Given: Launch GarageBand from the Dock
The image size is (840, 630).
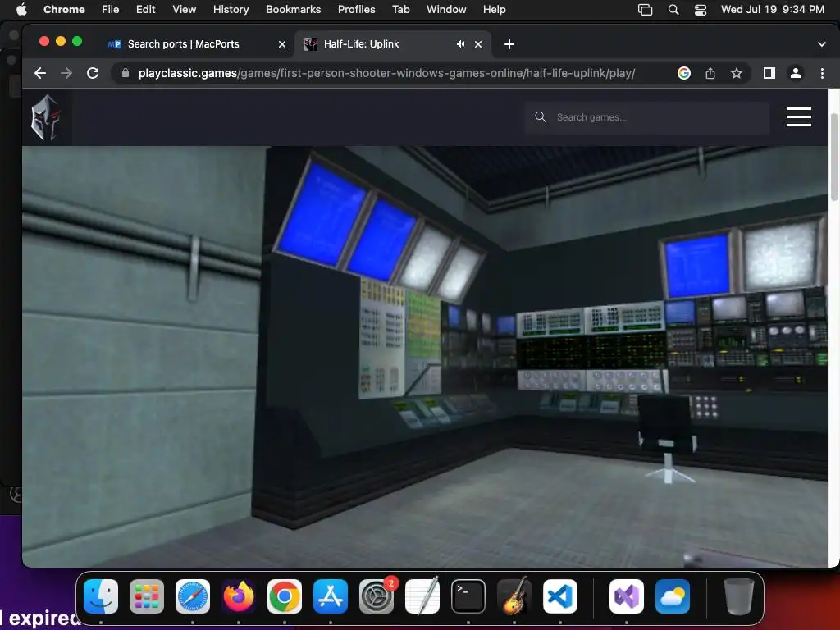Looking at the screenshot, I should click(514, 596).
